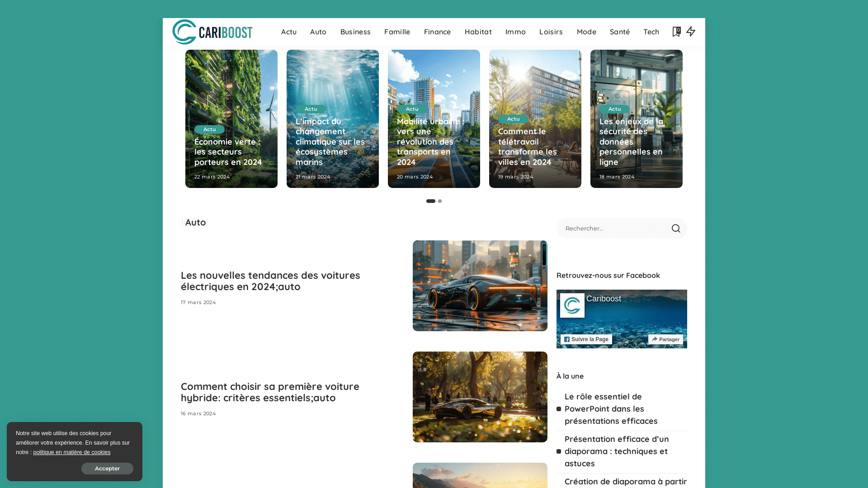Open the Mode menu item

point(586,32)
